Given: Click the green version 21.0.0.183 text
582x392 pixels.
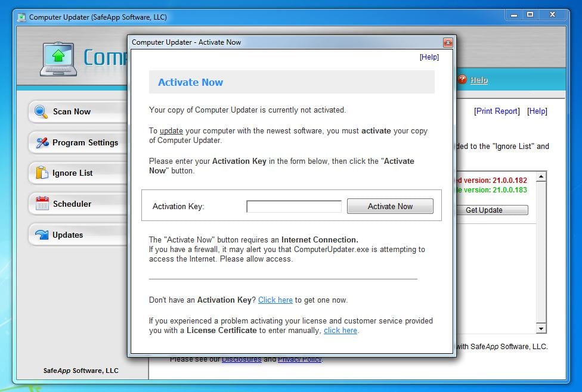Looking at the screenshot, I should point(493,190).
